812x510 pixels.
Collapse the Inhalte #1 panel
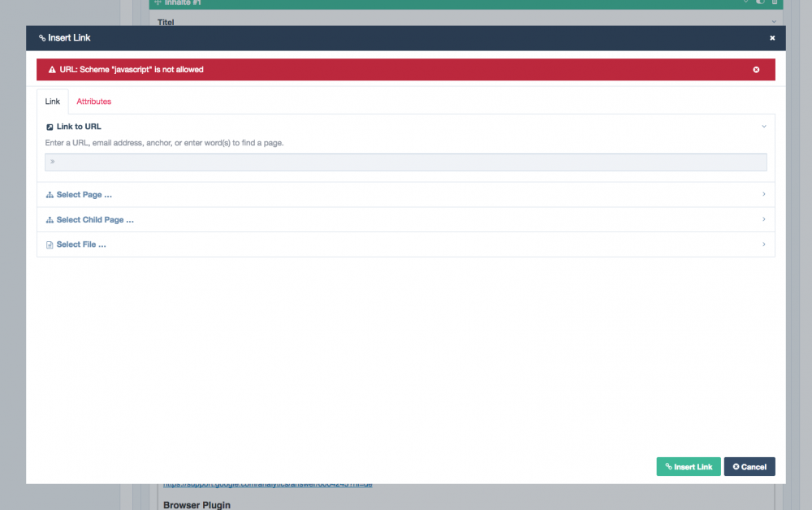(745, 2)
